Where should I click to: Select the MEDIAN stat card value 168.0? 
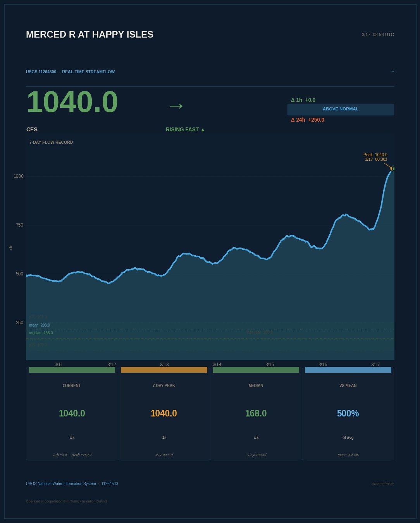click(x=256, y=413)
